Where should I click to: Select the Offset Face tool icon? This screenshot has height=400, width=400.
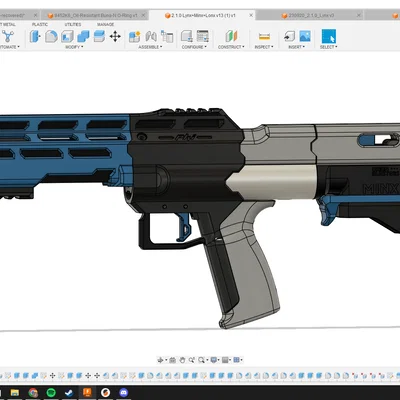[99, 36]
